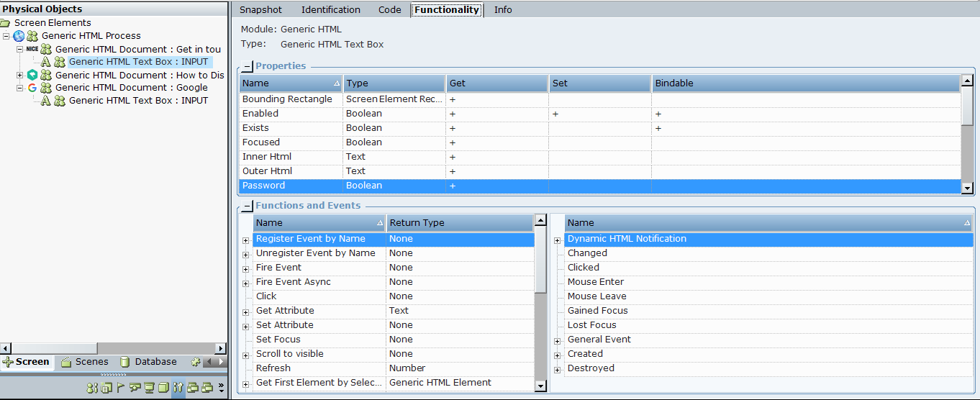The image size is (980, 400).
Task: Select the Mouse Enter event
Action: [595, 282]
